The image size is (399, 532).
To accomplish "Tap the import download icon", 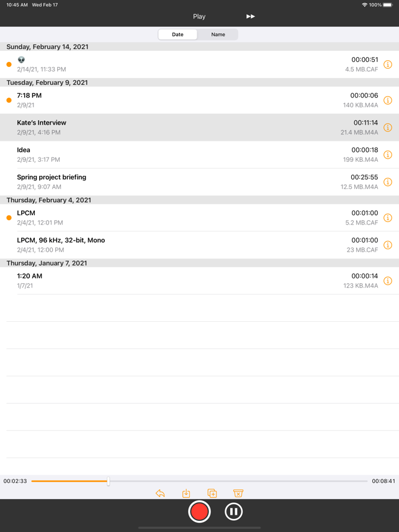I will [x=186, y=493].
